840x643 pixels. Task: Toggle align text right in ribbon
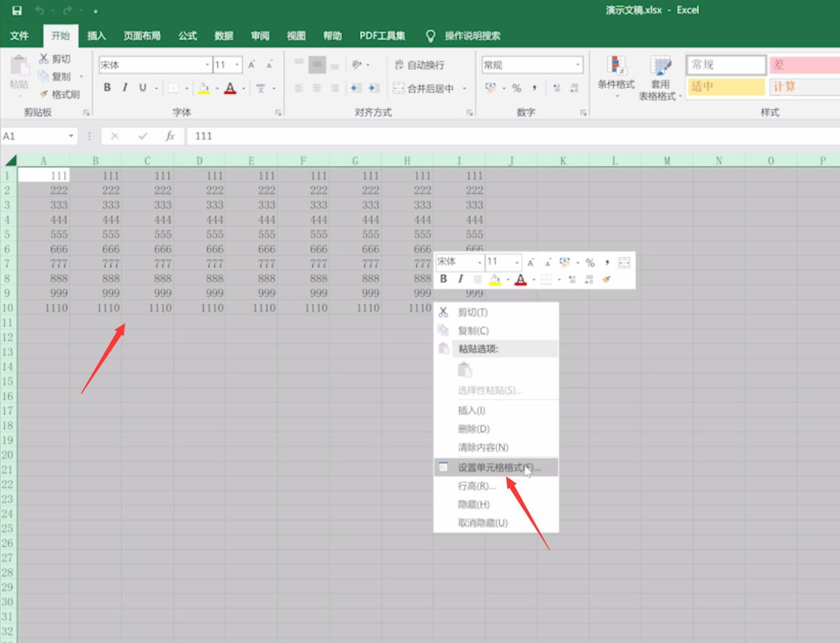point(335,88)
